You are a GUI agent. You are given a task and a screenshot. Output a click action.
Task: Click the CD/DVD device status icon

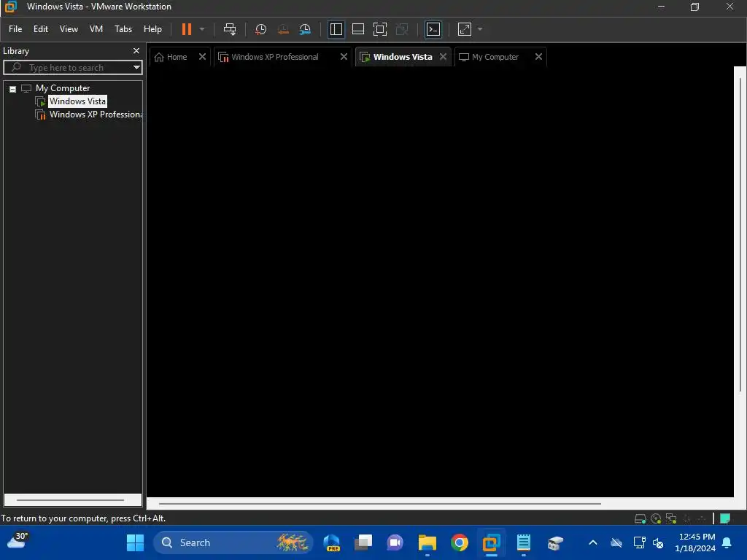point(656,518)
